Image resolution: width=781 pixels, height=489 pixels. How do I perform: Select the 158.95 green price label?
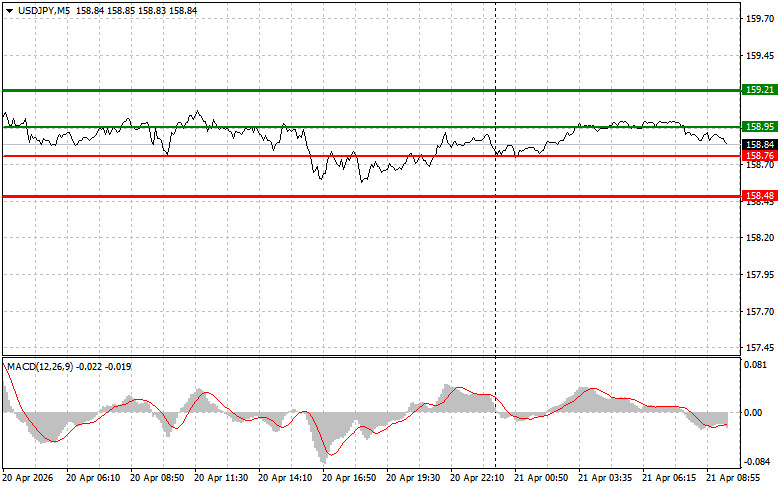click(760, 126)
